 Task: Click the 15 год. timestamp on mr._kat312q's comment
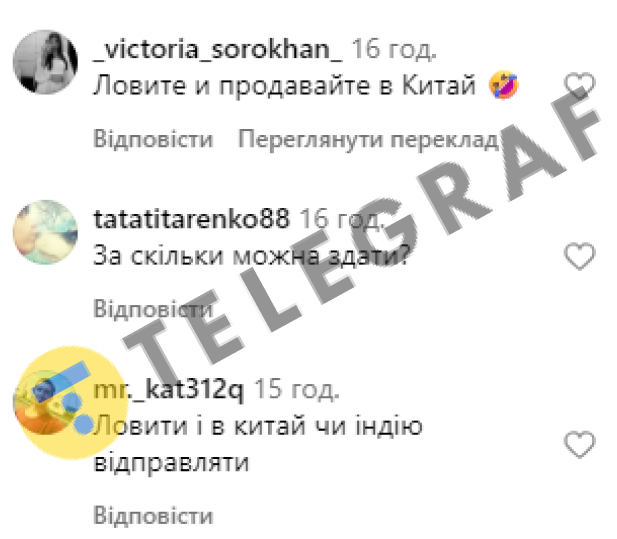297,389
